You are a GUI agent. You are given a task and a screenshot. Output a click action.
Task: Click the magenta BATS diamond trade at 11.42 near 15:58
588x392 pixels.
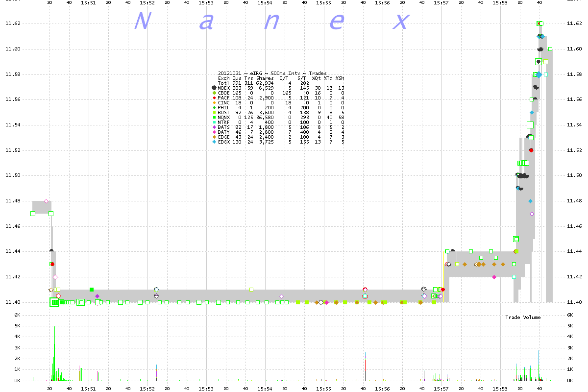click(494, 277)
